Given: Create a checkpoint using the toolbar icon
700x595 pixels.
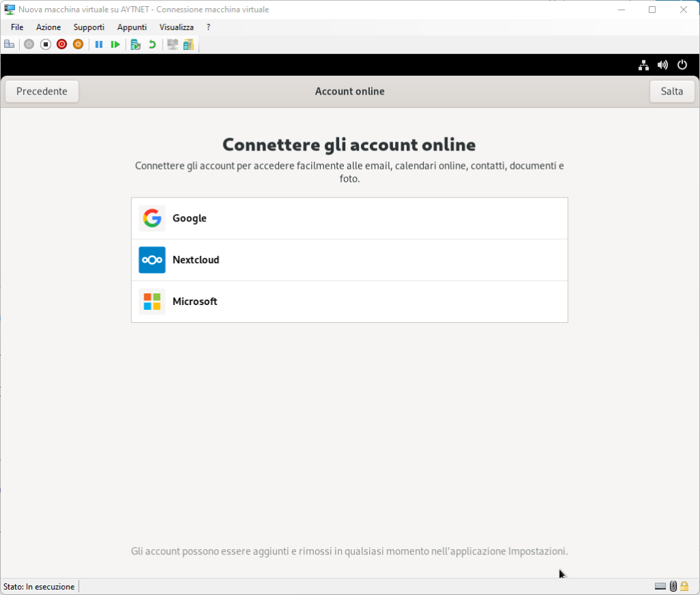Looking at the screenshot, I should (x=135, y=44).
